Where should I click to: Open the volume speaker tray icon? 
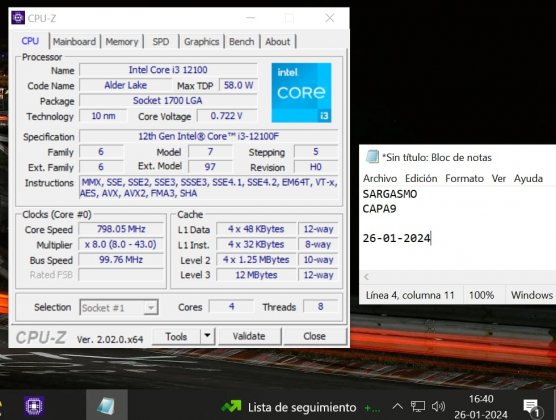[x=438, y=406]
